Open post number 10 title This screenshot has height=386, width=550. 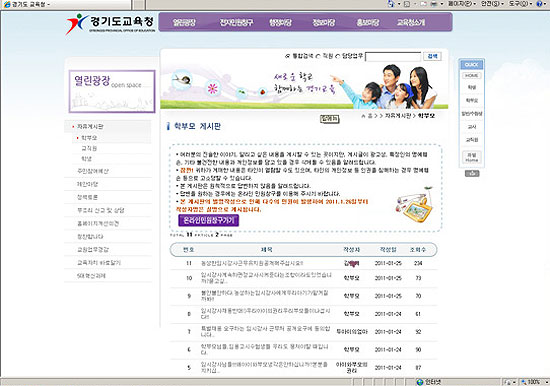(266, 278)
